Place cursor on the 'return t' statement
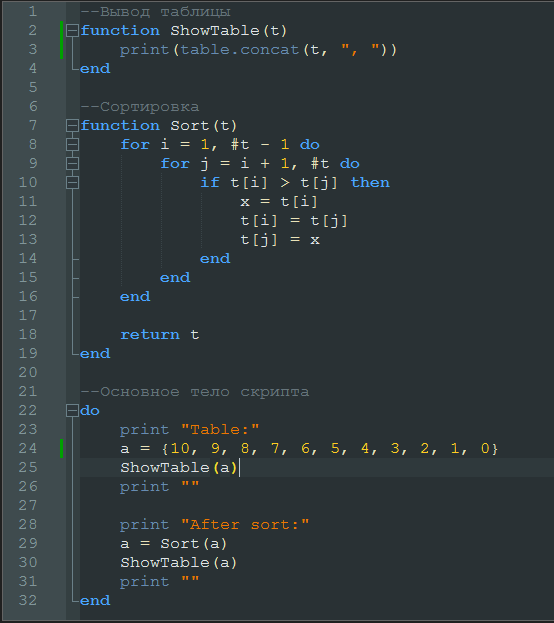The image size is (554, 623). [x=159, y=335]
